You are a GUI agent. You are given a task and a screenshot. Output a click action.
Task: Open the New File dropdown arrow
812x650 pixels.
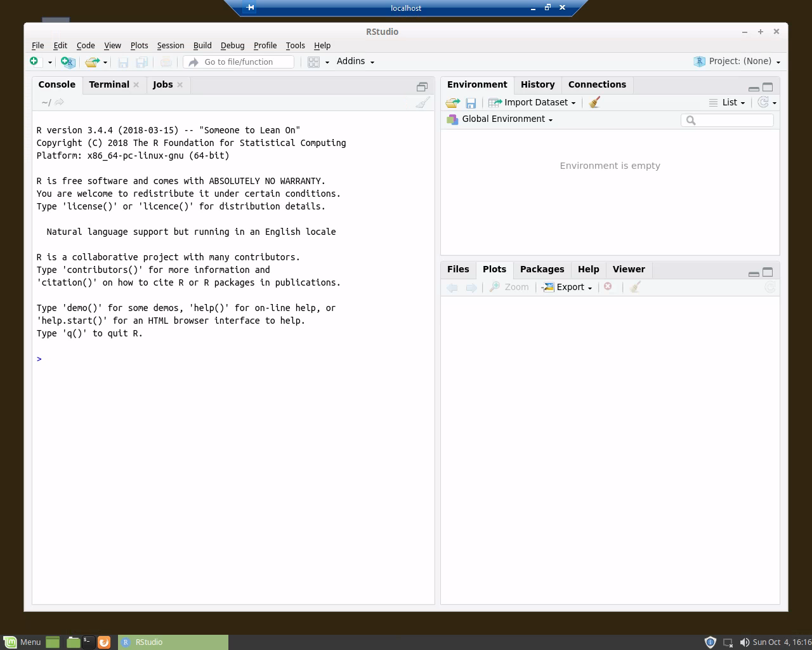coord(49,62)
